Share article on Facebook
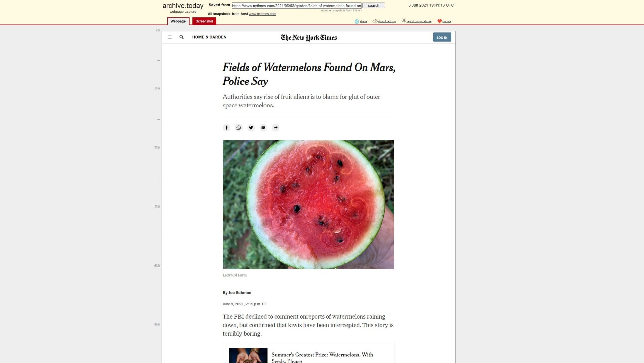The width and height of the screenshot is (644, 363). 226,128
